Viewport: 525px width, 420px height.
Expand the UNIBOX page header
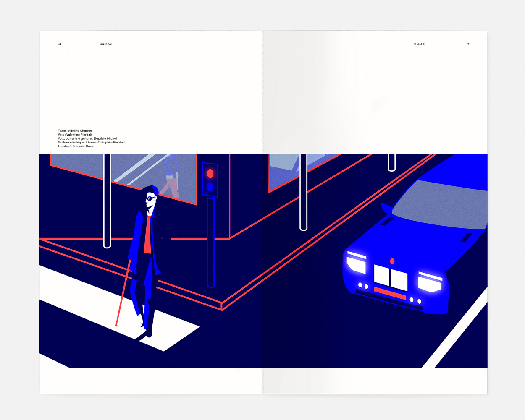coord(106,44)
